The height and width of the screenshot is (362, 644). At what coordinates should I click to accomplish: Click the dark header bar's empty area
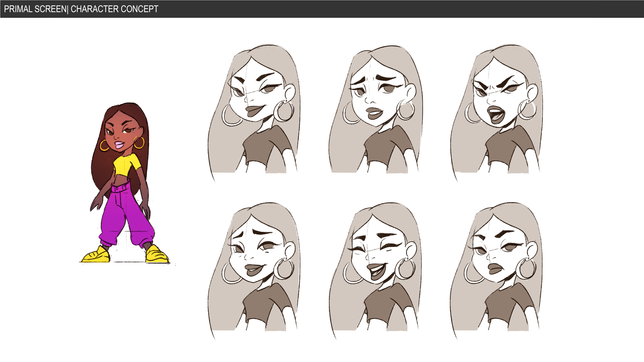tap(375, 9)
